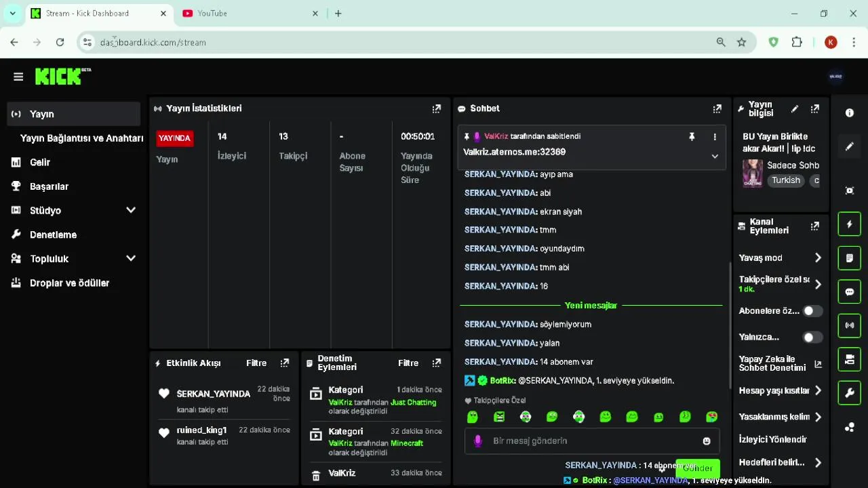This screenshot has width=868, height=488.
Task: Click the Just Chatting category thumbnail
Action: 753,174
